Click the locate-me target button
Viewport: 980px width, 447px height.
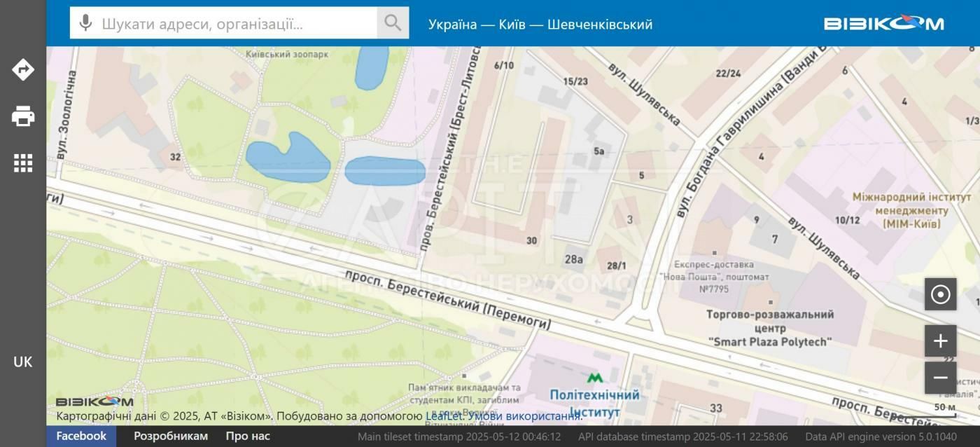coord(940,294)
